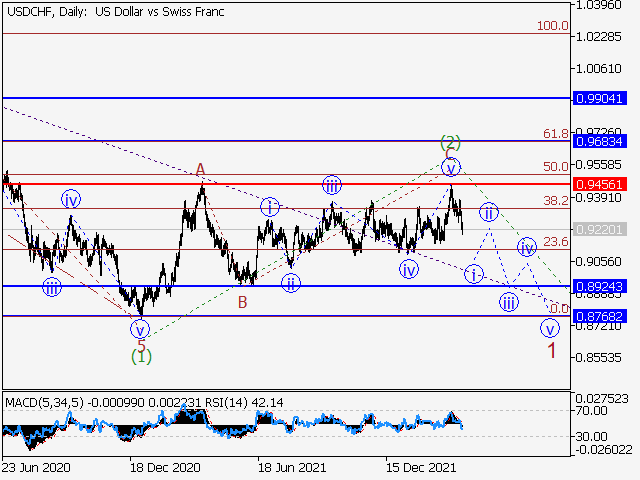
Task: Select the 61.8 Fibonacci level label
Action: pyautogui.click(x=556, y=133)
